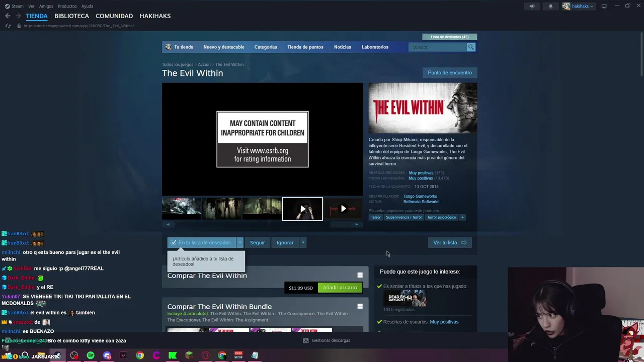Open the Kick app from the taskbar
644x362 pixels.
pos(173,355)
